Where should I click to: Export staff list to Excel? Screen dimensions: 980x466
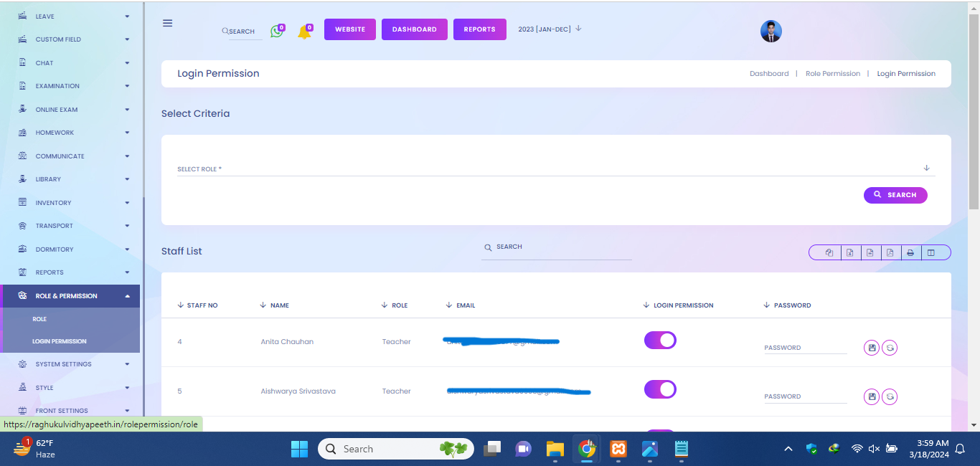pos(849,252)
